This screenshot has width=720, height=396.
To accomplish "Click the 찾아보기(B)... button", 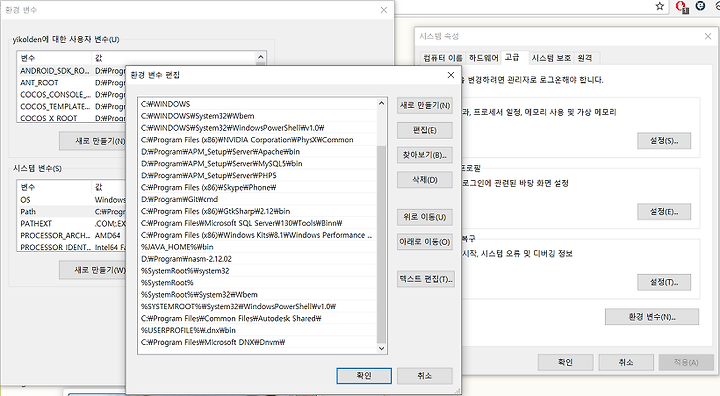I will [x=425, y=155].
